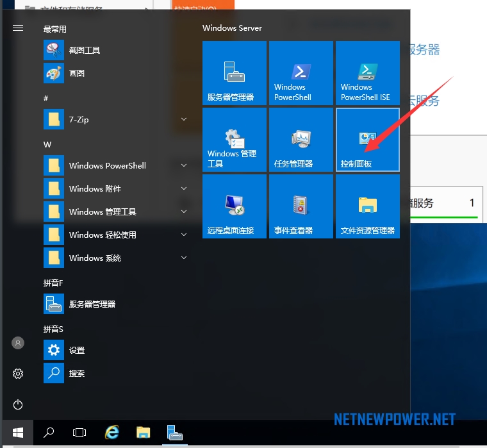Click the Windows 附件 folder entry
The width and height of the screenshot is (487, 448).
click(x=117, y=188)
